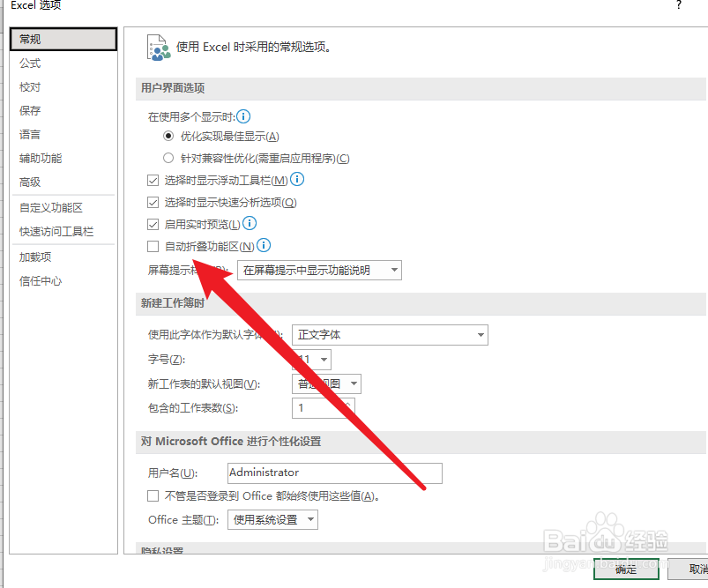Open the 新工作表的默认视图 dropdown
708x588 pixels.
pos(326,383)
